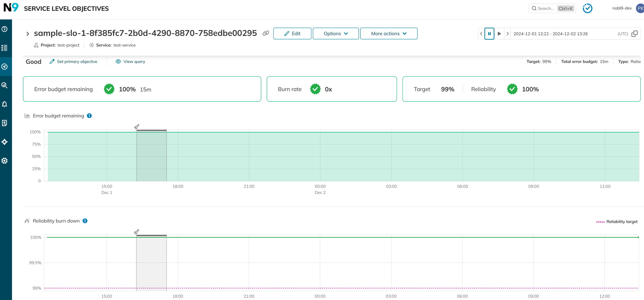Click info icon next to Error budget remaining chart
This screenshot has width=644, height=300.
coord(89,116)
